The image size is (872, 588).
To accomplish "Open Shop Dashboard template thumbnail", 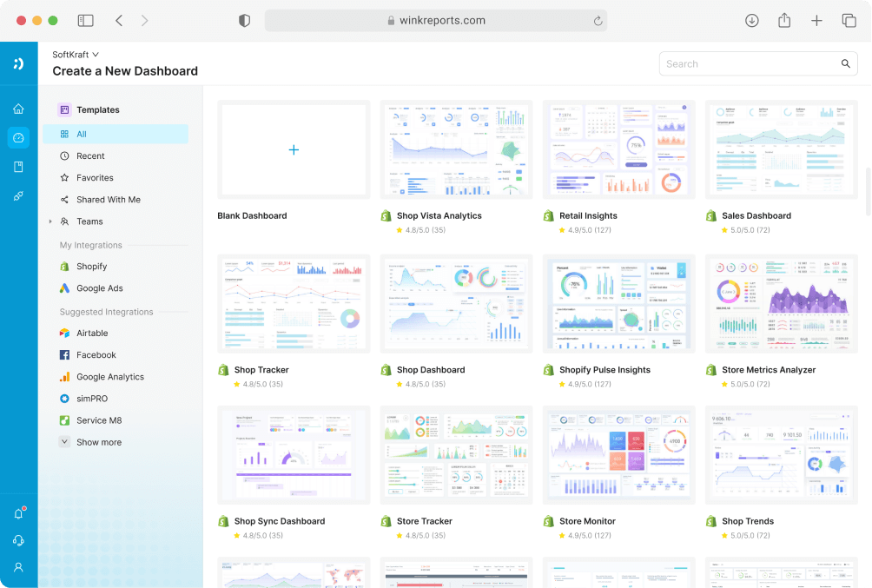I will (x=456, y=304).
